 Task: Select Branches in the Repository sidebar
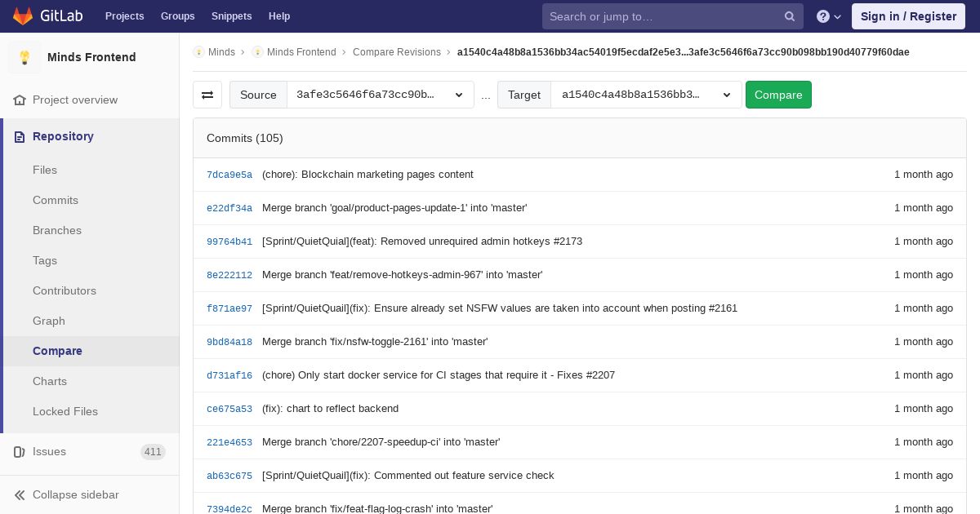pos(57,230)
